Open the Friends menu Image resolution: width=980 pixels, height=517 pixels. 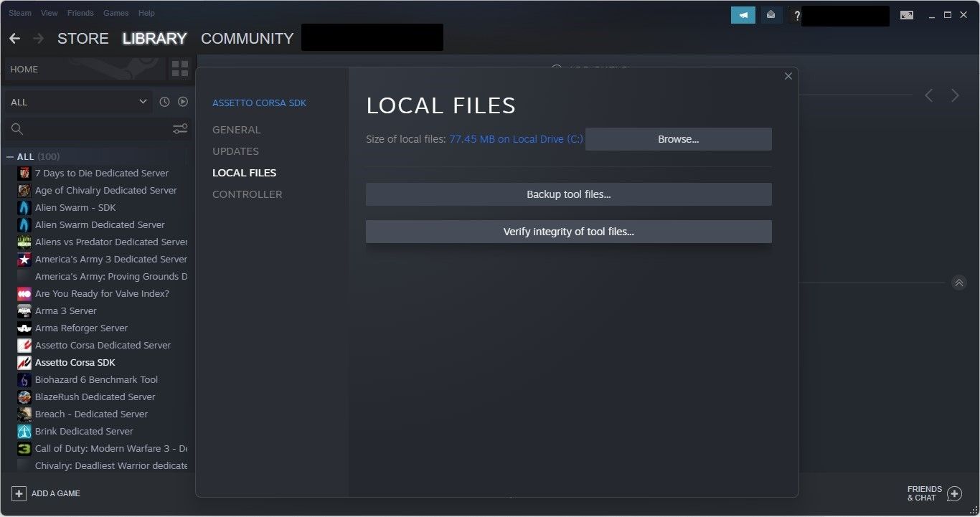coord(80,13)
